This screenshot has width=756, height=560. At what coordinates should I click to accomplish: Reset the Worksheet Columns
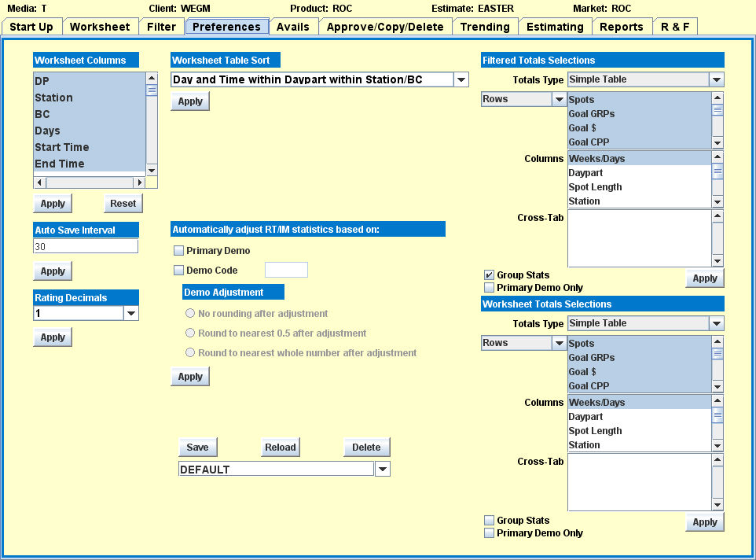pyautogui.click(x=123, y=204)
